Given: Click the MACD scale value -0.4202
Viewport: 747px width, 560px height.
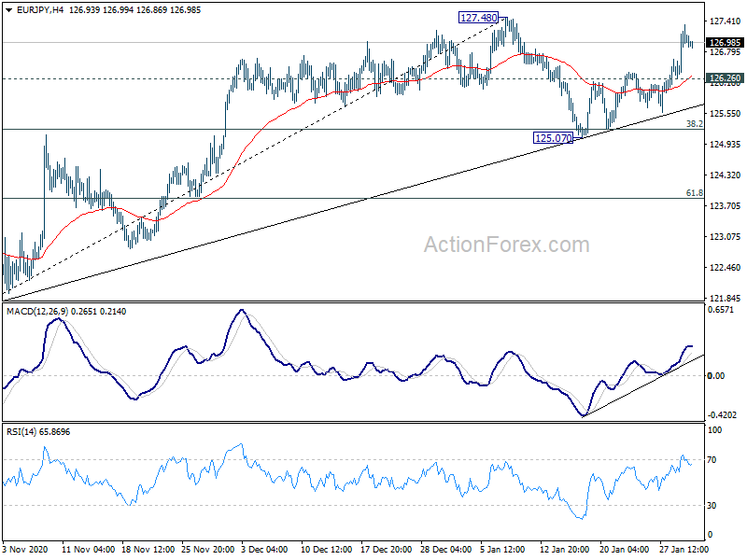Looking at the screenshot, I should tap(722, 414).
